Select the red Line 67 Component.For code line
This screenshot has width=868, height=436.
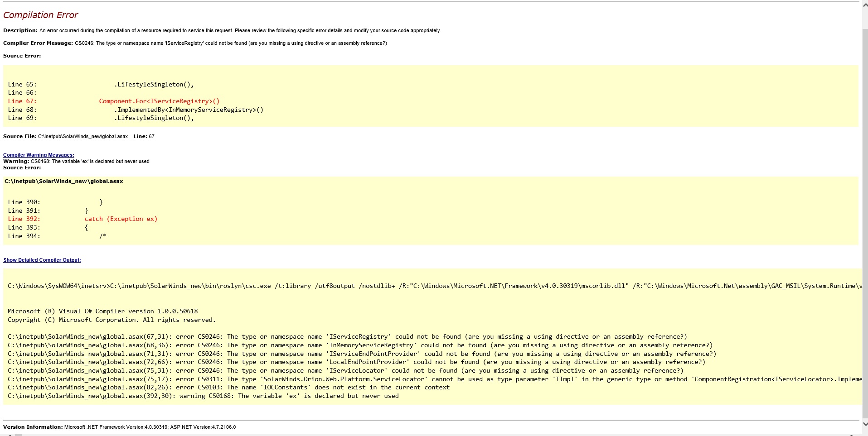[x=114, y=101]
